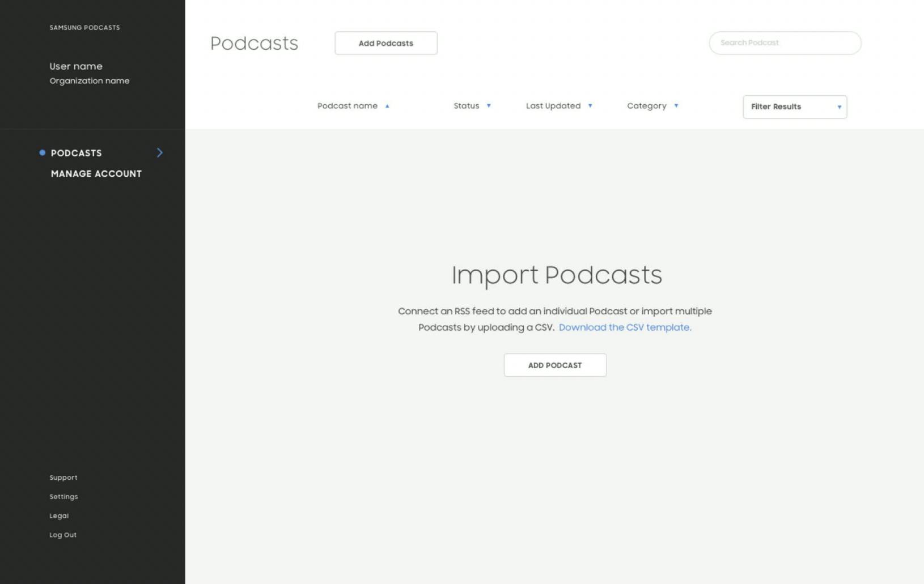Click inside the Search Podcast field

[x=785, y=42]
